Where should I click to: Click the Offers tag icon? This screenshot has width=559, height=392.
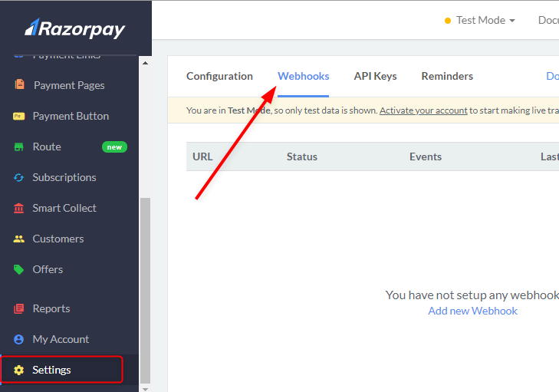tap(19, 270)
